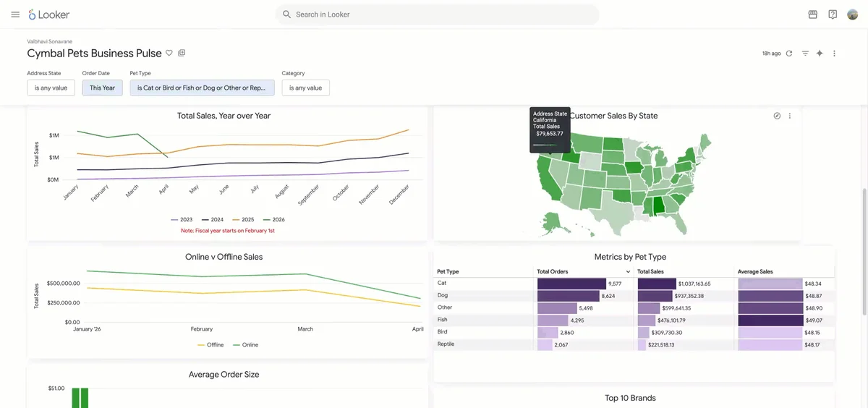Open the Help menu icon
The width and height of the screenshot is (868, 408).
point(833,14)
